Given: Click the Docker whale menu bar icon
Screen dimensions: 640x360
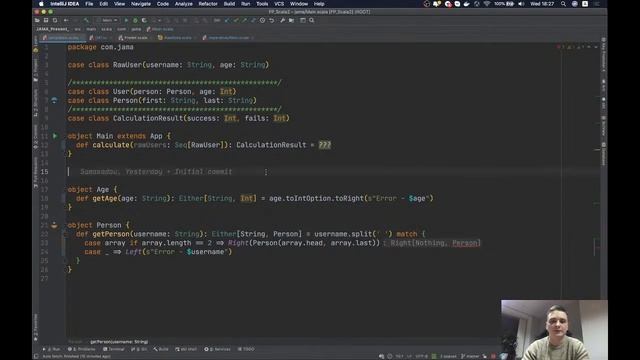Looking at the screenshot, I should (x=466, y=4).
